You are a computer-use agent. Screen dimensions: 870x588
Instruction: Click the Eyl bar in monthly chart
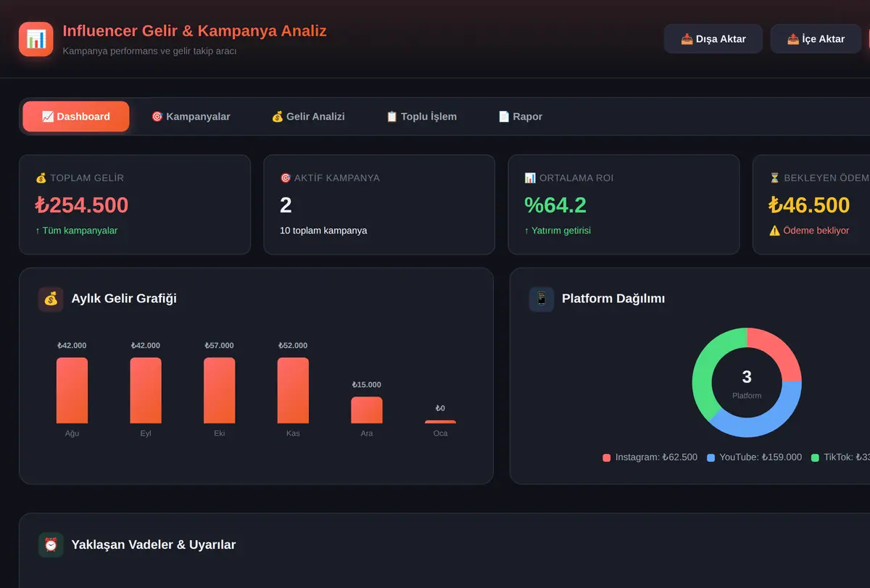[146, 390]
